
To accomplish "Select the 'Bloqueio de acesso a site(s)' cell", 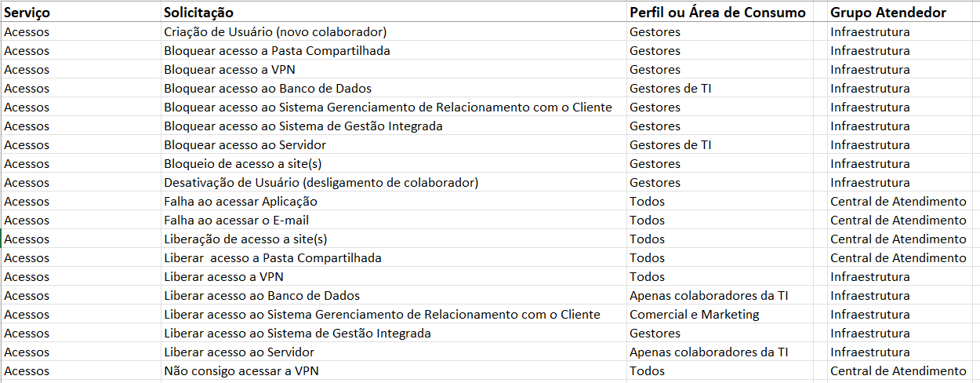I will 243,164.
